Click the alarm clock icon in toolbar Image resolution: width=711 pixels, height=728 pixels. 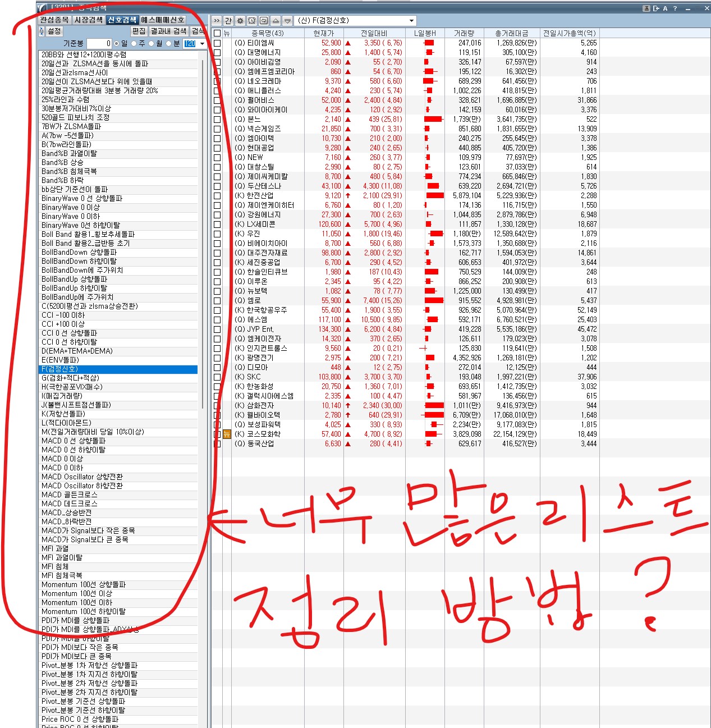[x=252, y=21]
